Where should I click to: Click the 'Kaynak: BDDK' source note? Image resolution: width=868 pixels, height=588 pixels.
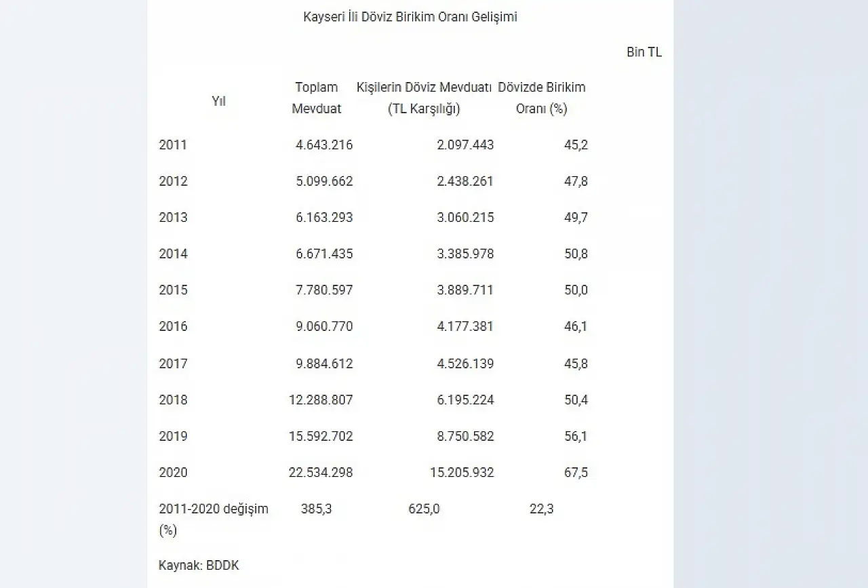point(199,565)
